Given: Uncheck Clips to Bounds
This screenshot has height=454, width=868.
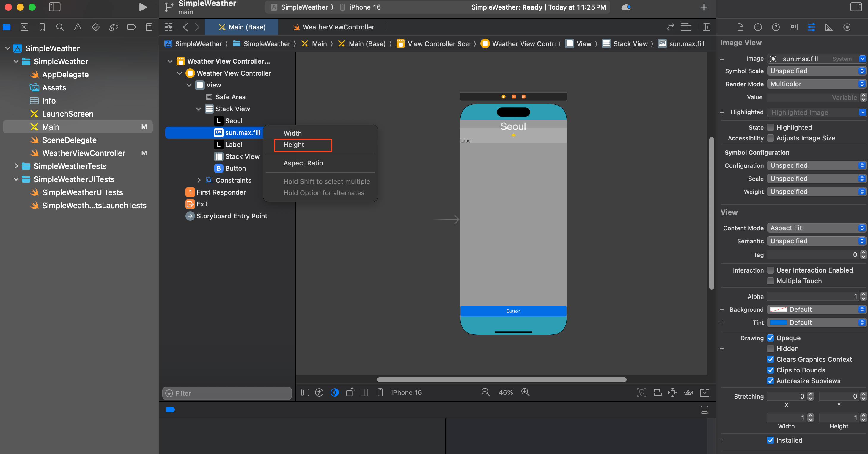Looking at the screenshot, I should [770, 370].
